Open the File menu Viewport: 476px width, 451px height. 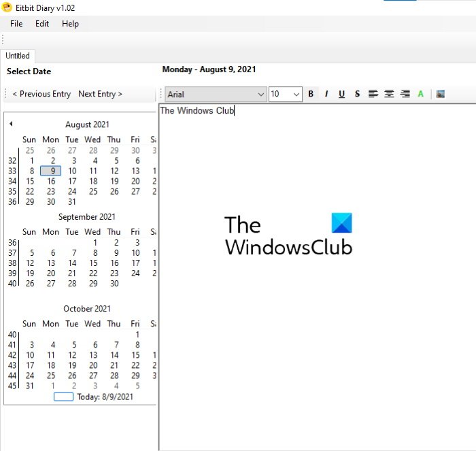point(16,24)
